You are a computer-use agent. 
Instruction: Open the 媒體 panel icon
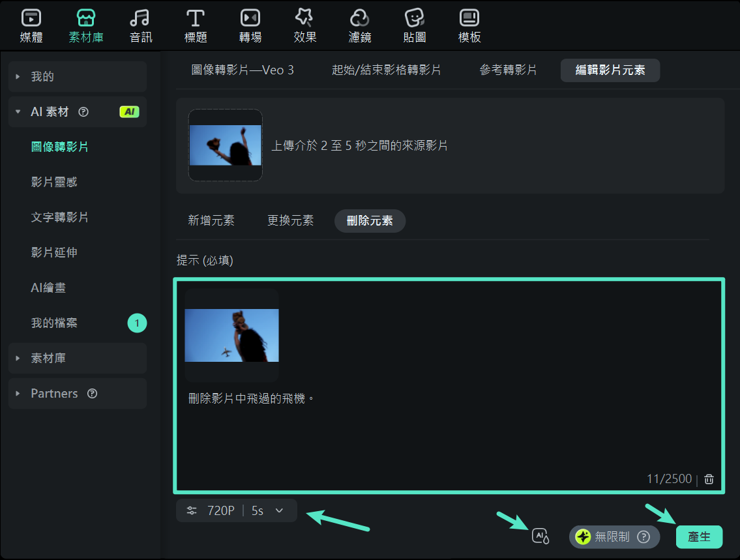tap(29, 25)
